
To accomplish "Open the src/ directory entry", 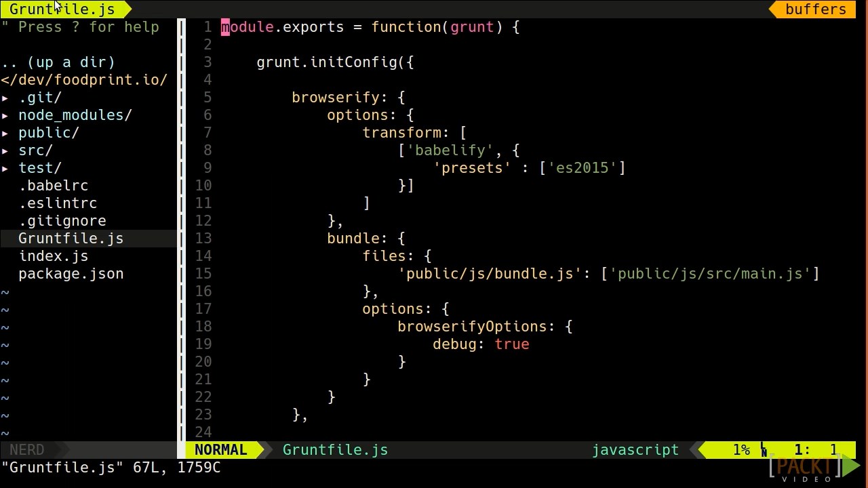I will tap(35, 150).
